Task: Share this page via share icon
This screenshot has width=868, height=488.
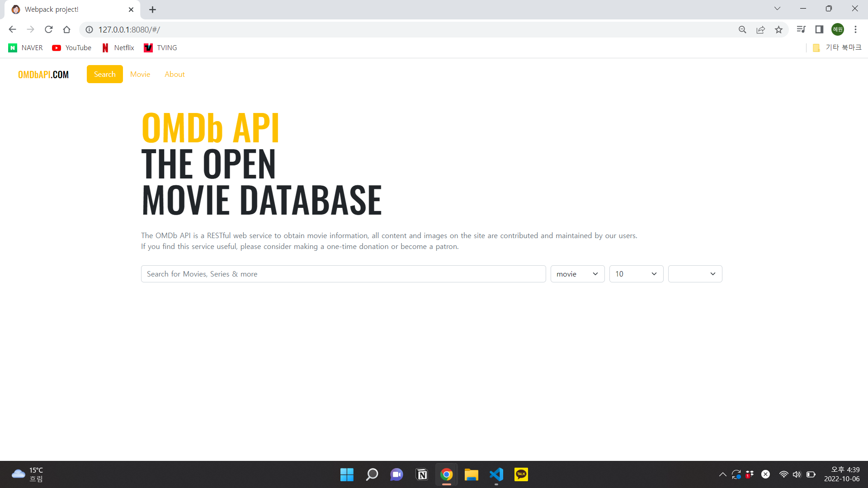Action: [x=760, y=29]
